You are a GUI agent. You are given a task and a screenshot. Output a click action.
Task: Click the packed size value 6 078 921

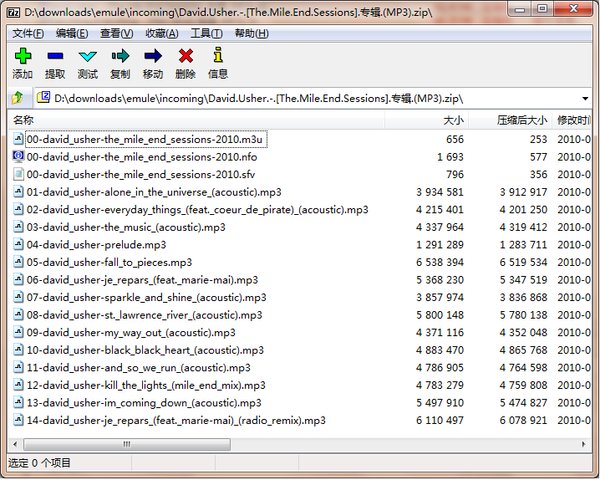pyautogui.click(x=523, y=421)
